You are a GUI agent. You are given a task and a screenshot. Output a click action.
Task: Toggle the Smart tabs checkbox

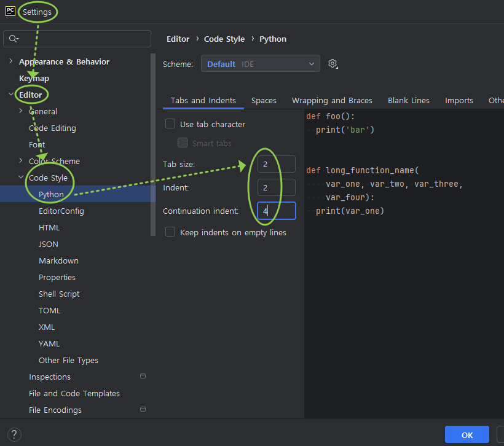183,143
